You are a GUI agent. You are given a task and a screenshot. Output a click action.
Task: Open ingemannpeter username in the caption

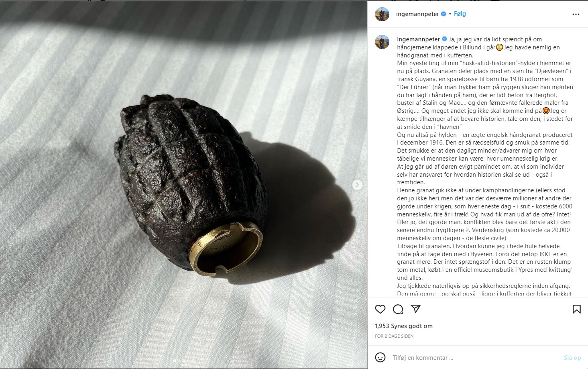(419, 39)
